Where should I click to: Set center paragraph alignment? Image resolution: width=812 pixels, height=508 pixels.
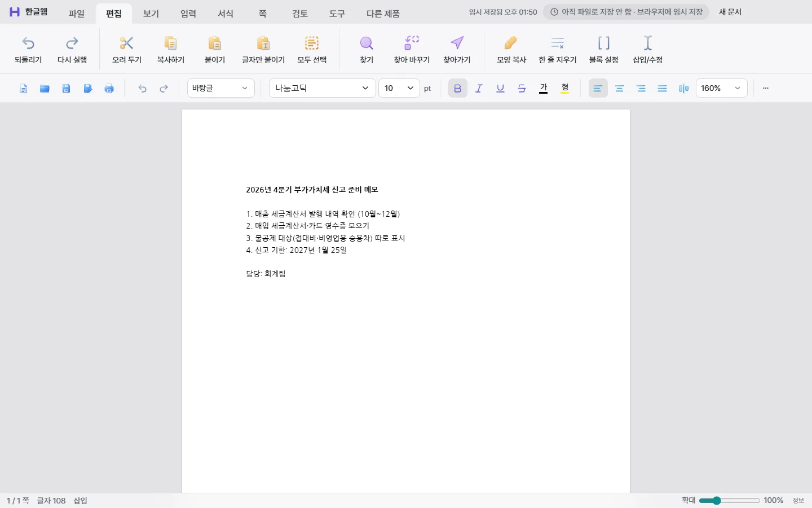(x=619, y=88)
